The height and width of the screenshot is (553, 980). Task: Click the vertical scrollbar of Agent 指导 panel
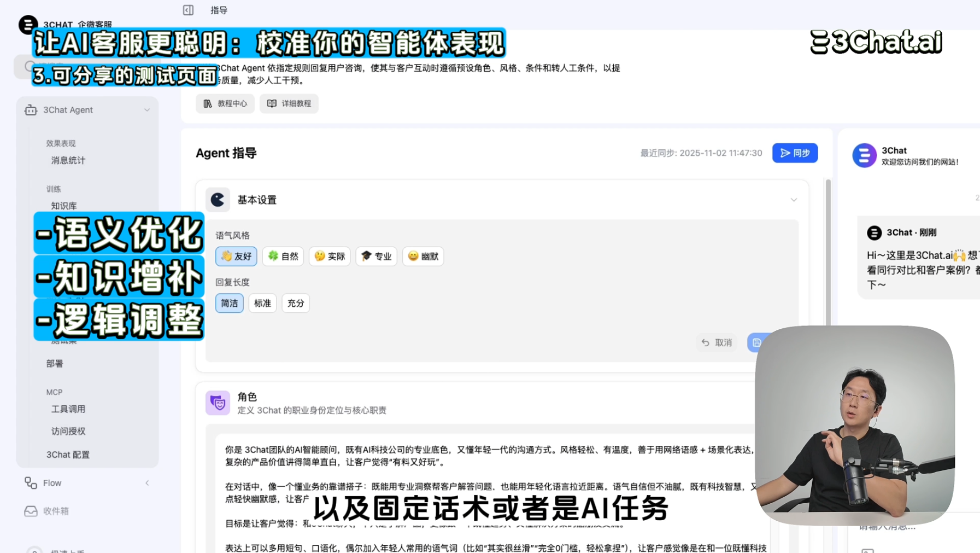828,252
